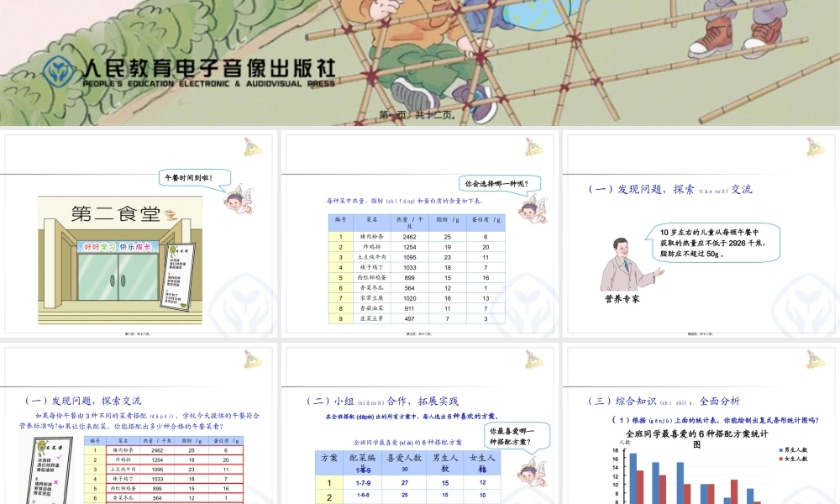The height and width of the screenshot is (504, 840).
Task: Click the 1-7-9 cell in the scheme table
Action: pyautogui.click(x=365, y=480)
